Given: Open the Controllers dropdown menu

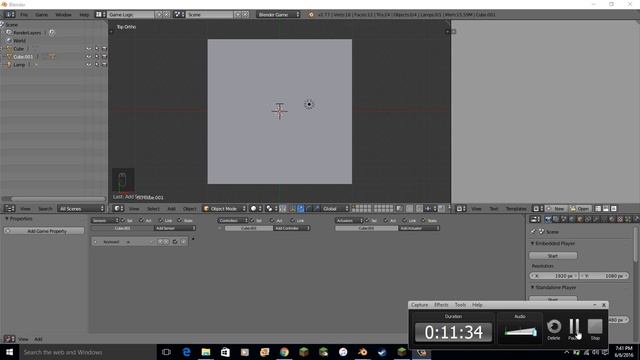Looking at the screenshot, I should click(232, 220).
